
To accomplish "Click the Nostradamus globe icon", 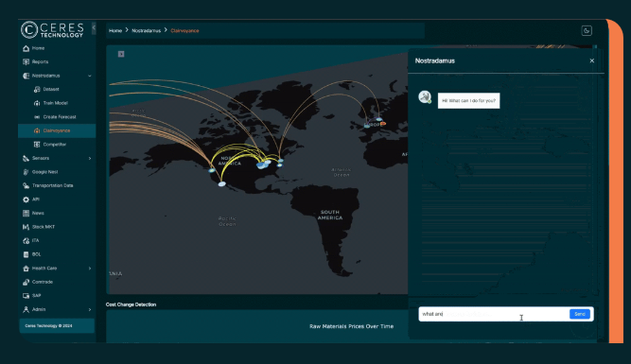I will pyautogui.click(x=26, y=76).
